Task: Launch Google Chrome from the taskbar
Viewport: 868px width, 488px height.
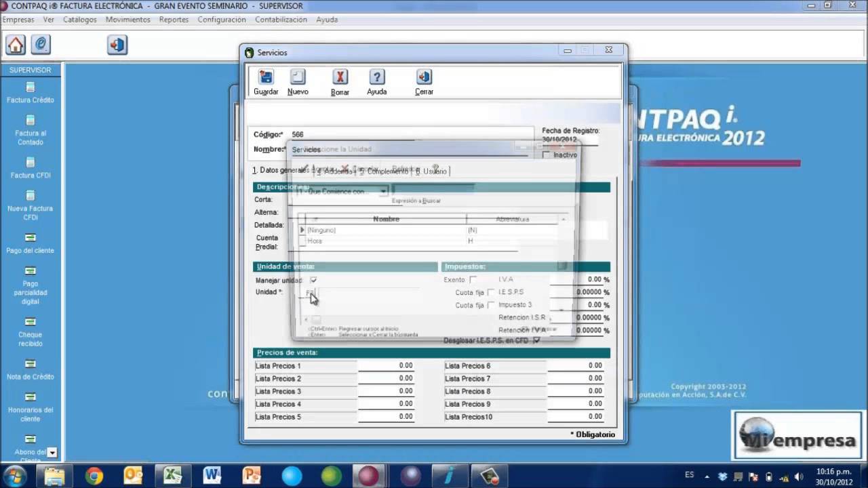Action: tap(94, 476)
